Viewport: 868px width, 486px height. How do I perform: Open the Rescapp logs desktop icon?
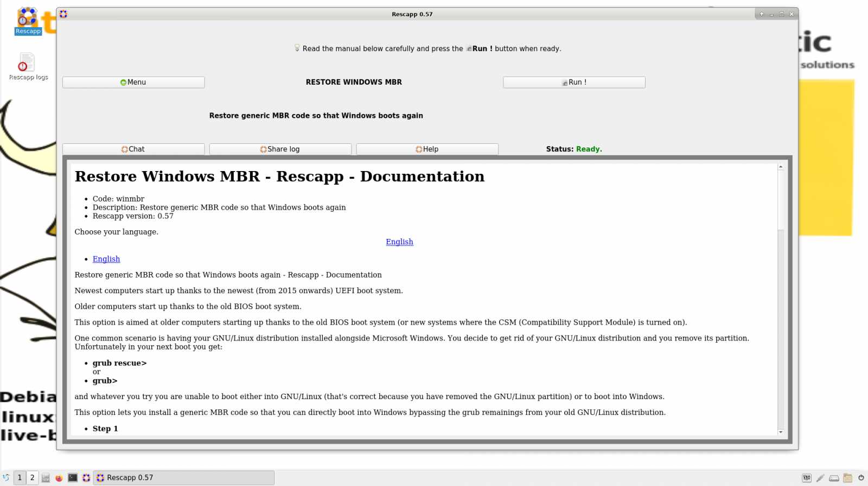(28, 67)
